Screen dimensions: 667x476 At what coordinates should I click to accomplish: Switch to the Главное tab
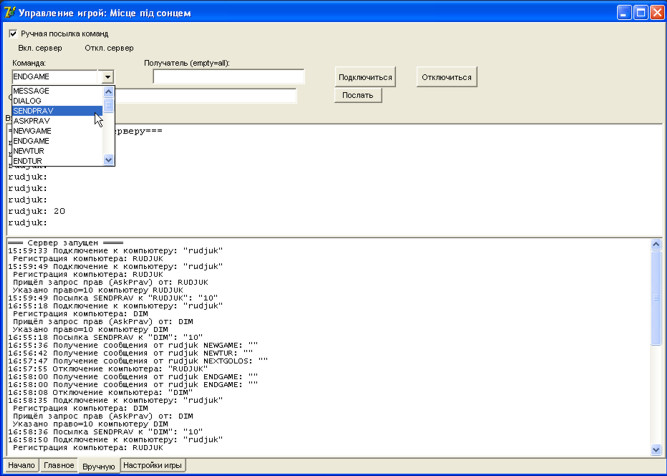coord(58,465)
